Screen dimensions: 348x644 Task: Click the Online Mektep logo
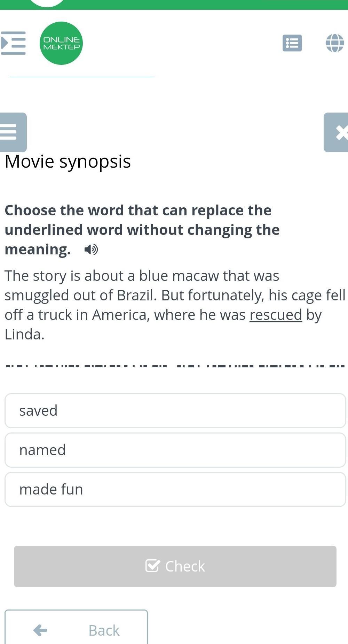pyautogui.click(x=61, y=43)
